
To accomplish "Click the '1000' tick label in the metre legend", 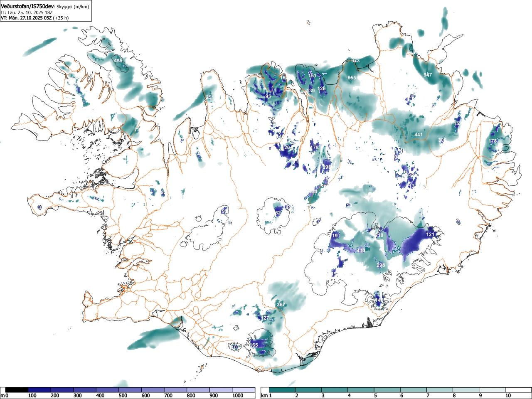I will 238,396.
